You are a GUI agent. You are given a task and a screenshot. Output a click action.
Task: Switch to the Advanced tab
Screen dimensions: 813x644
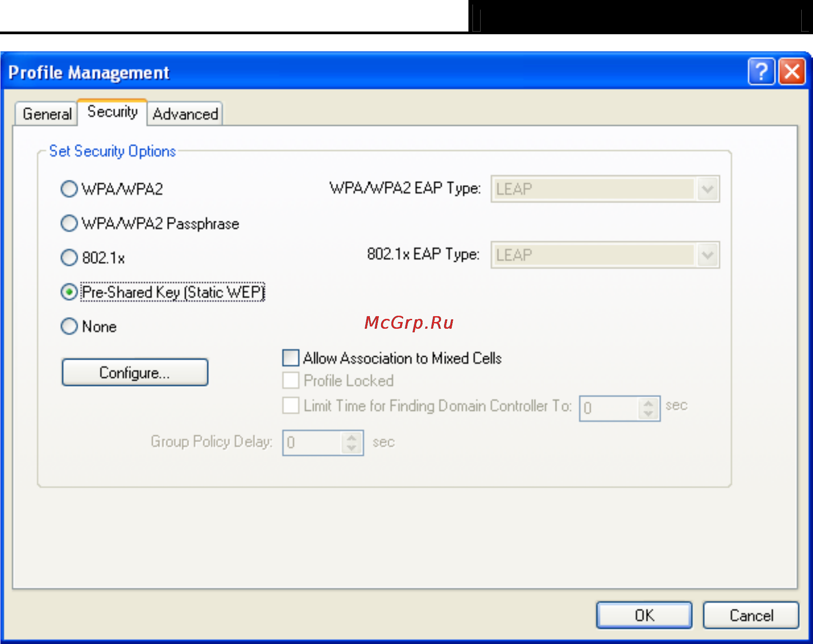click(x=185, y=114)
